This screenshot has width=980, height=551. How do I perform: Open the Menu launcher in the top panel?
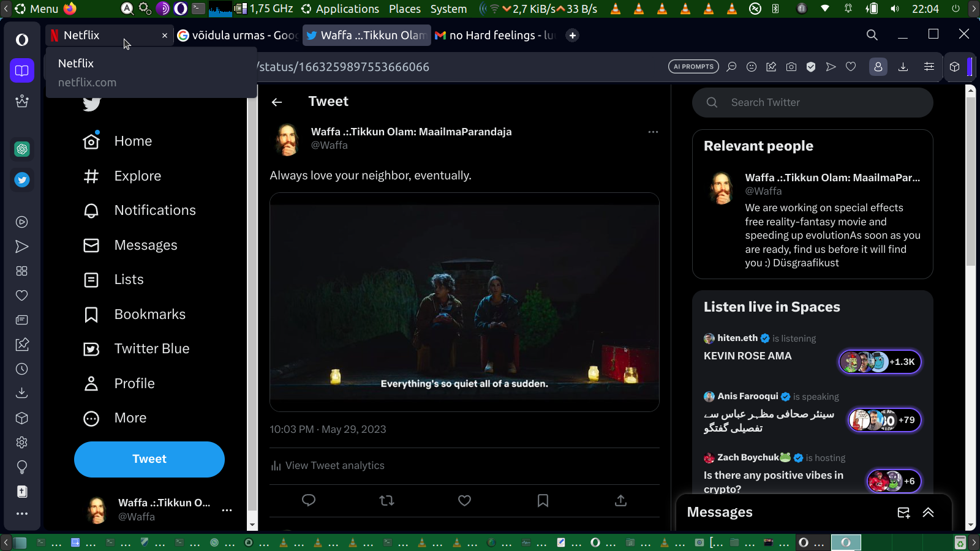point(37,9)
